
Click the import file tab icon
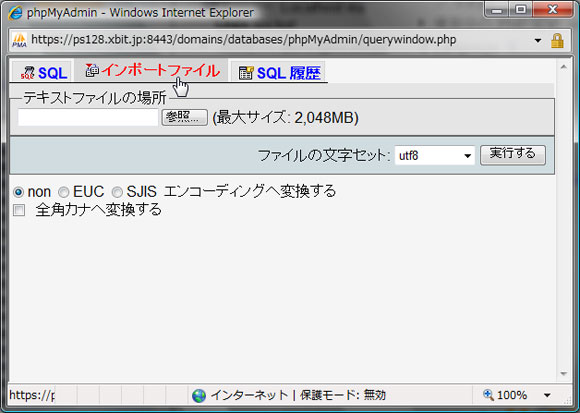tap(92, 70)
